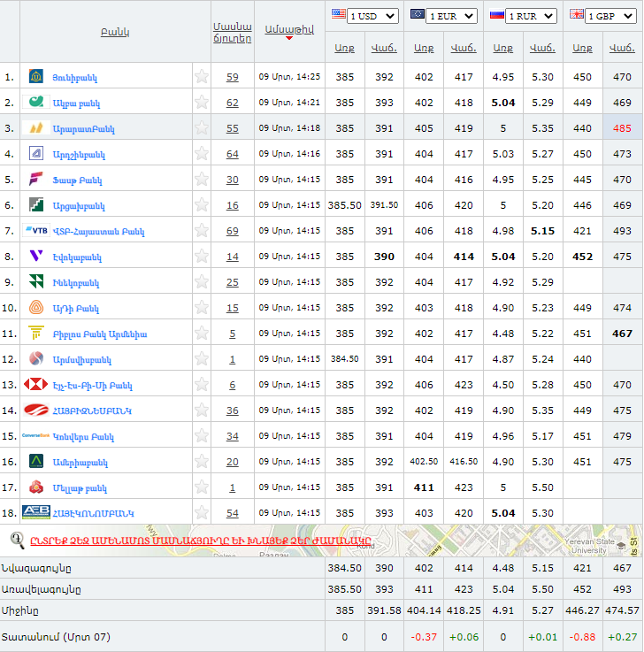The image size is (644, 652).
Task: Click the HSBC red logo in row 13
Action: 35,384
